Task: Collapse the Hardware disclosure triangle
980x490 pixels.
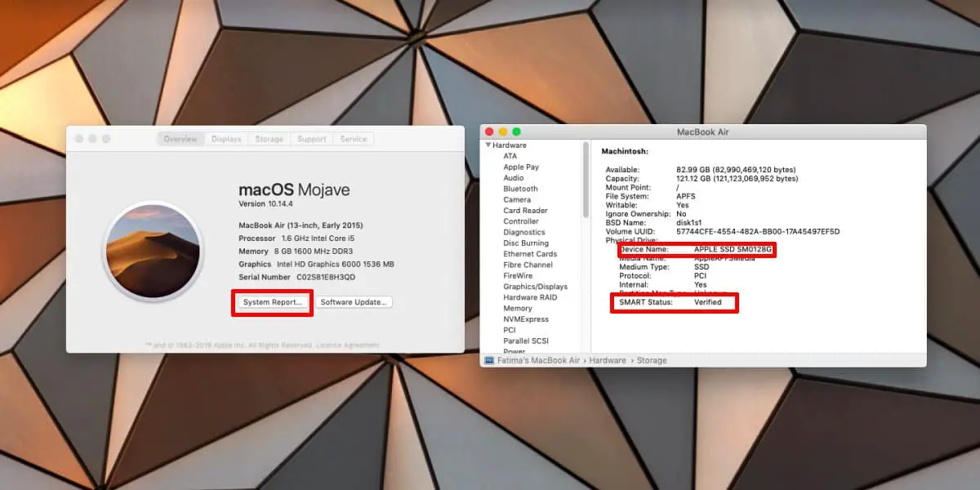Action: 488,145
